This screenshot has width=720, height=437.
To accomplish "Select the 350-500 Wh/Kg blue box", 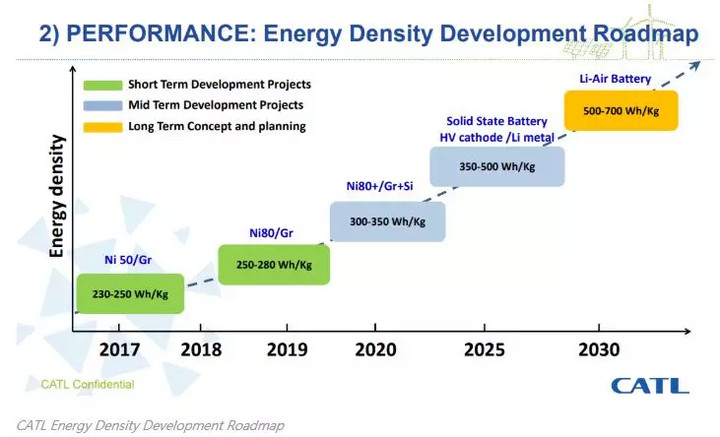I will point(497,167).
